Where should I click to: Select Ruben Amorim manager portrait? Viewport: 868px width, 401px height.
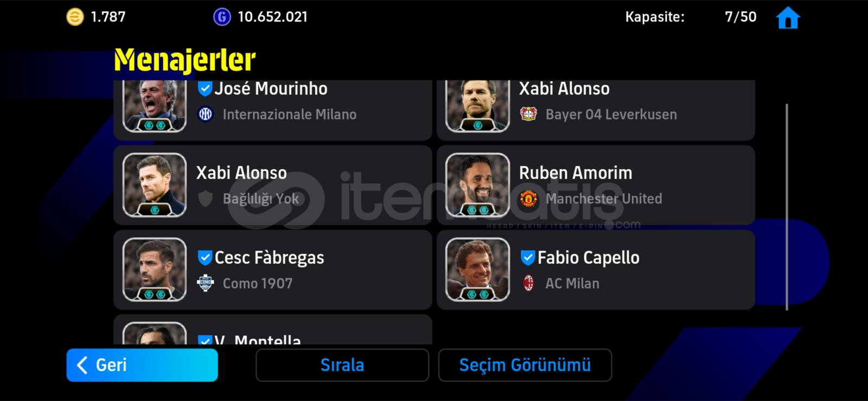click(477, 185)
